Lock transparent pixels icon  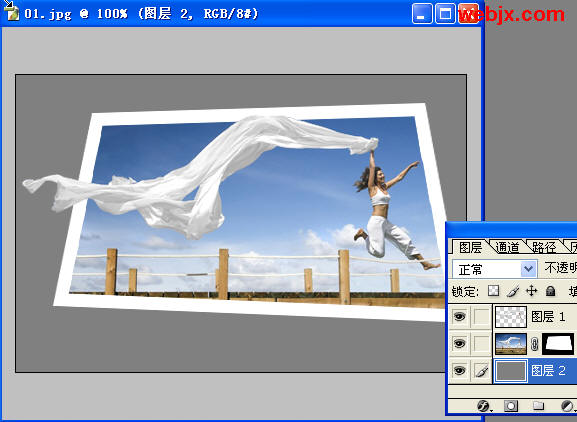click(493, 291)
